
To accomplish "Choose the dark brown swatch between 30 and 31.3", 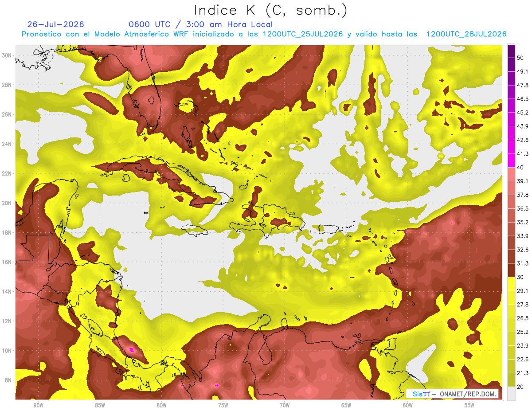I will tap(512, 270).
